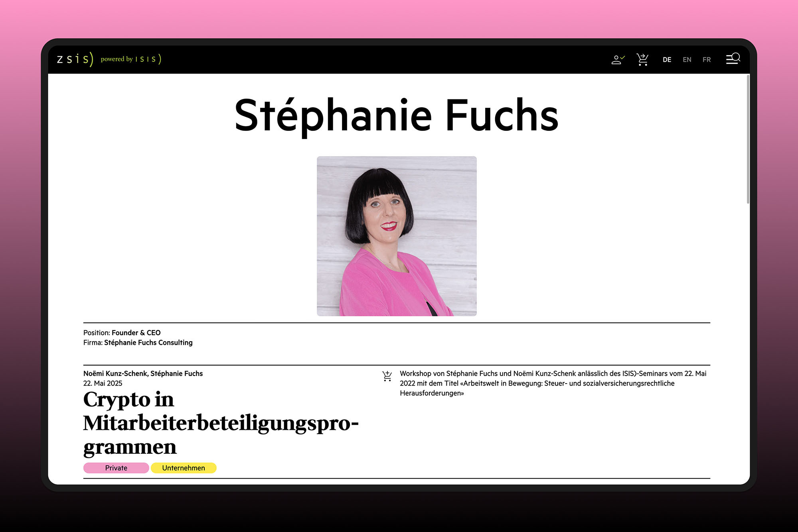
Task: Click the Stéphanie Fuchs Consulting firm name
Action: (x=148, y=342)
